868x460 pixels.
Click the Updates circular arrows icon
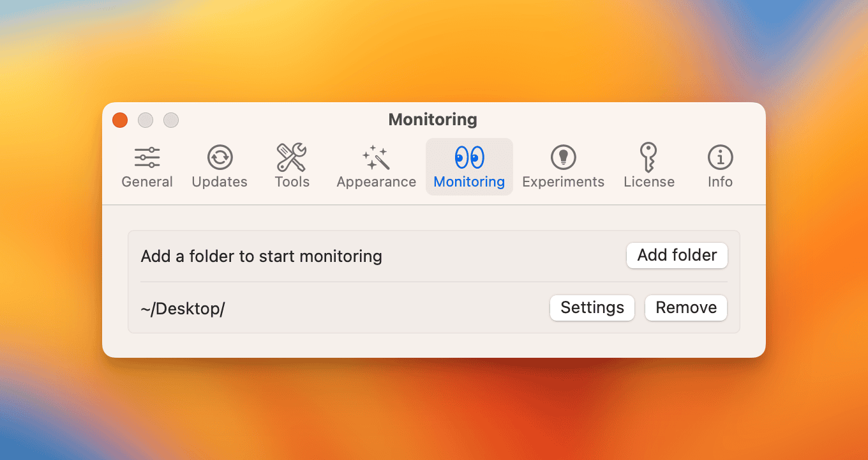click(x=220, y=157)
